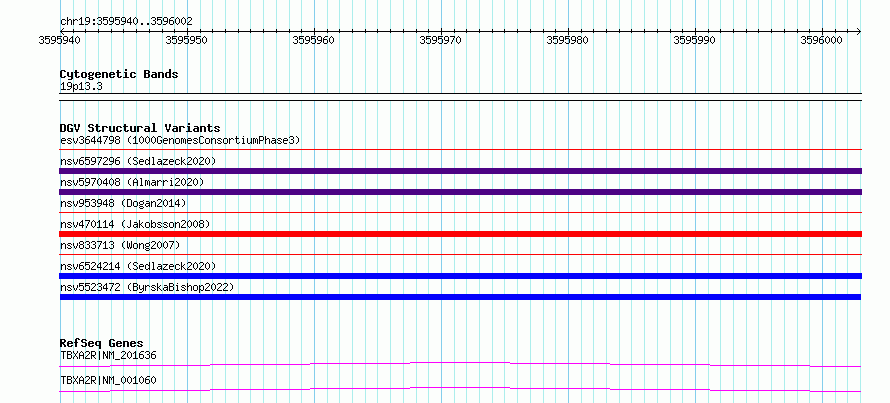Screen dimensions: 890x403
Task: Click the 3595940 ruler coordinate
Action: point(60,40)
